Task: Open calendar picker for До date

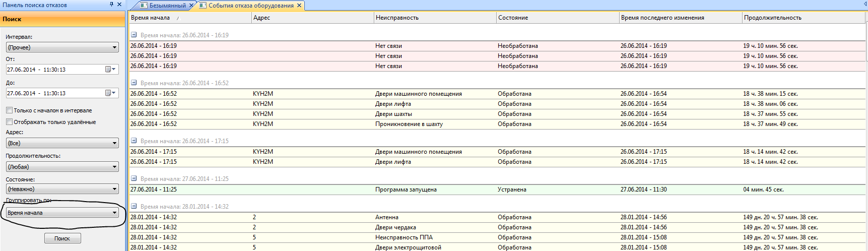Action: pos(110,93)
